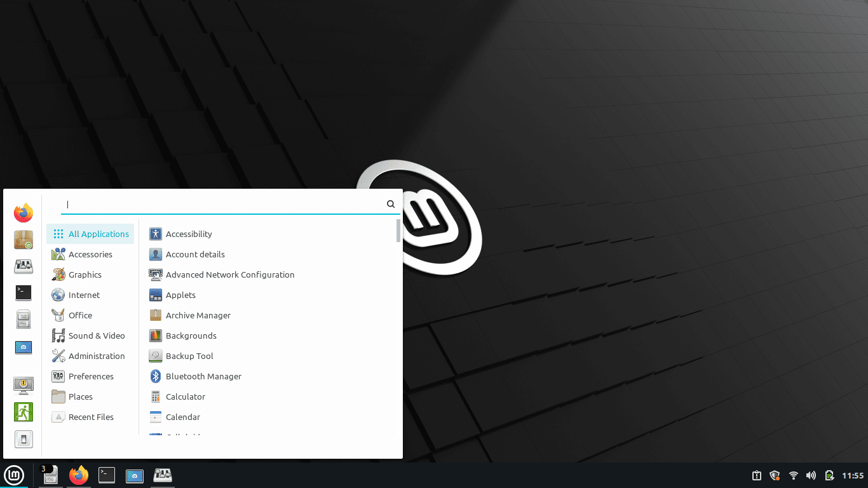Select the Accessories category
Image resolution: width=868 pixels, height=488 pixels.
tap(90, 254)
